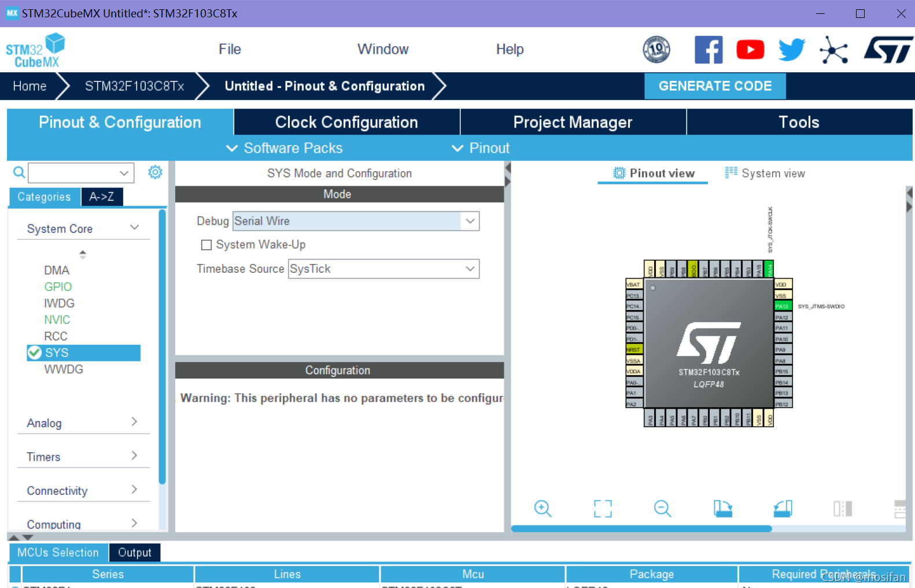This screenshot has width=915, height=588.
Task: Click the search magnifier icon
Action: coord(19,172)
